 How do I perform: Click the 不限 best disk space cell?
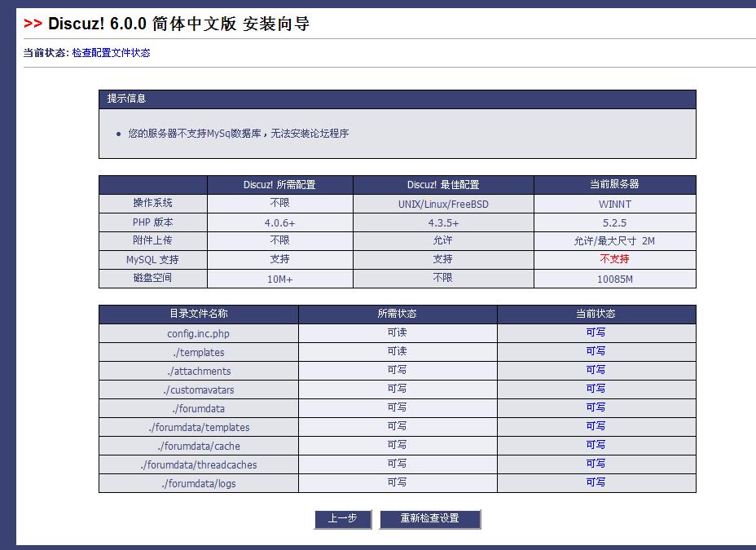coord(443,279)
